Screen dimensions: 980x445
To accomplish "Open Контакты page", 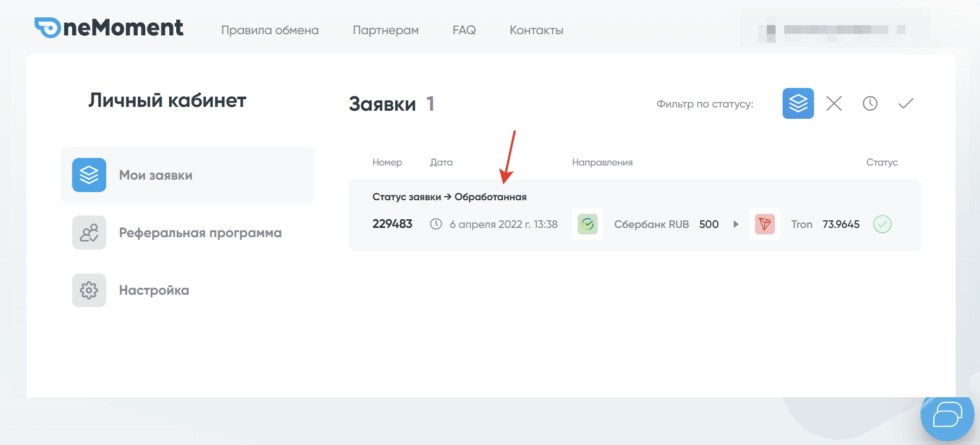I will [x=536, y=30].
